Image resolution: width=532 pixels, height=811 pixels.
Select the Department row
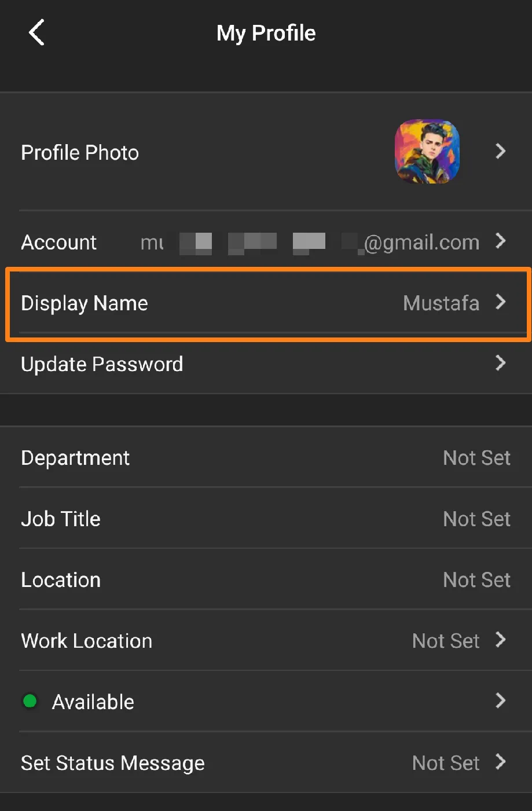266,457
